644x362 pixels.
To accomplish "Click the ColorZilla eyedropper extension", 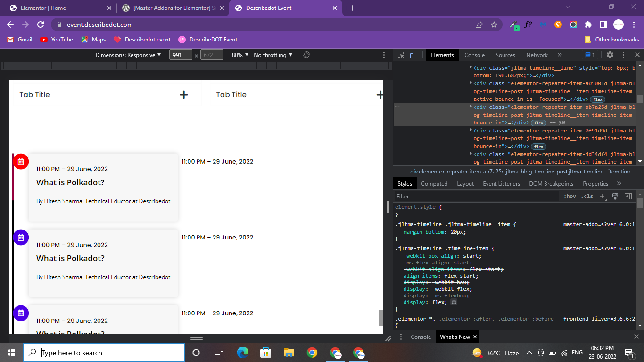I will click(x=514, y=25).
